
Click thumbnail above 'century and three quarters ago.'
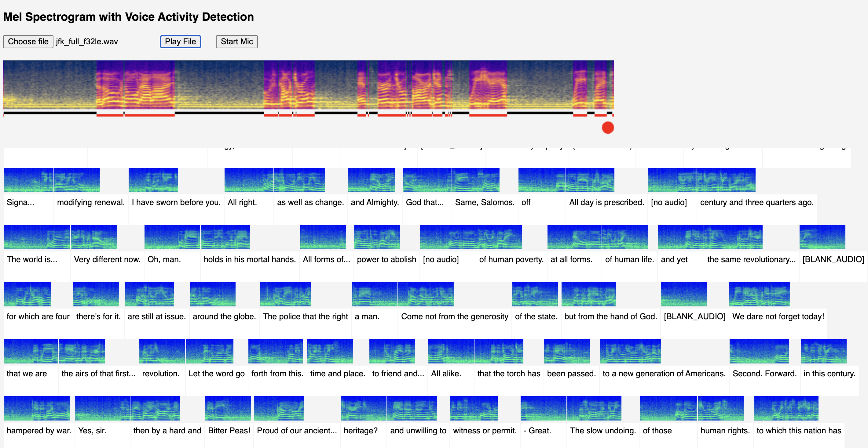coord(726,180)
